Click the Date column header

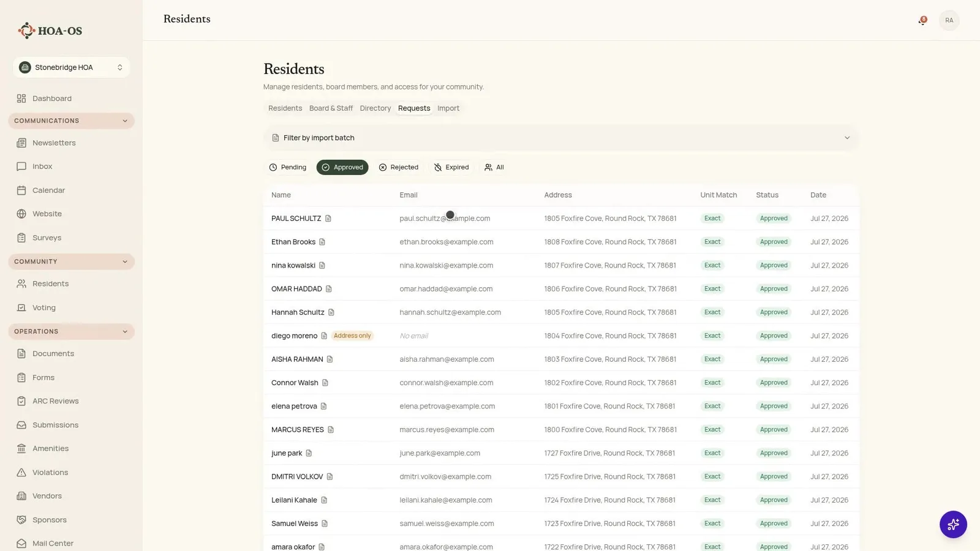[x=818, y=195]
